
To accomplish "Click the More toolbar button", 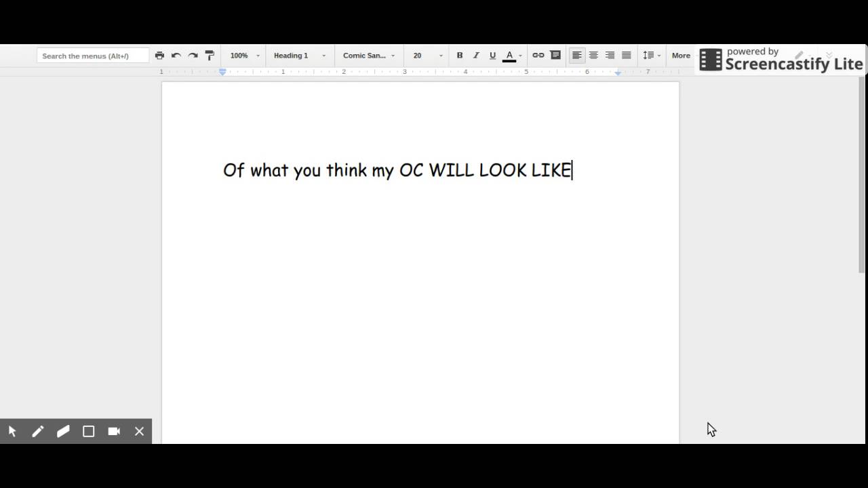I will [x=681, y=56].
